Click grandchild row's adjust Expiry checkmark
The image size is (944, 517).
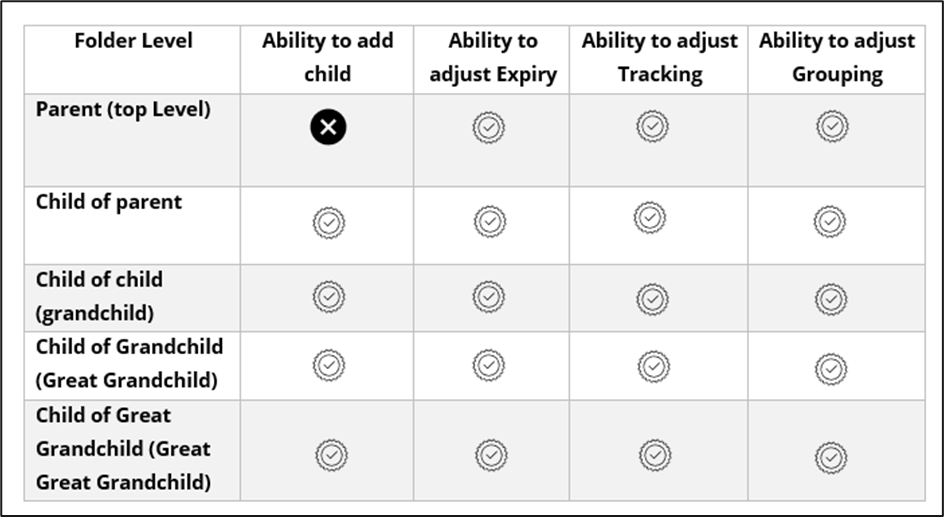point(488,297)
